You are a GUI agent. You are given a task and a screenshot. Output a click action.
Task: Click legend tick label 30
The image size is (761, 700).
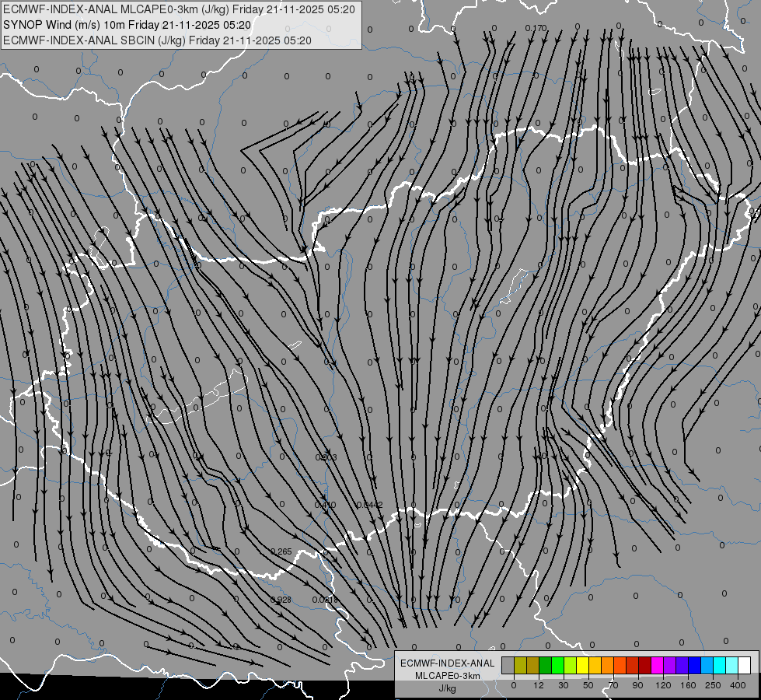[564, 685]
